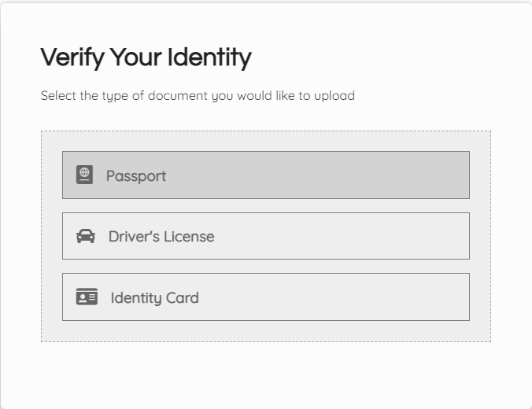532x409 pixels.
Task: Click the word "Verify" in the heading
Action: point(72,57)
